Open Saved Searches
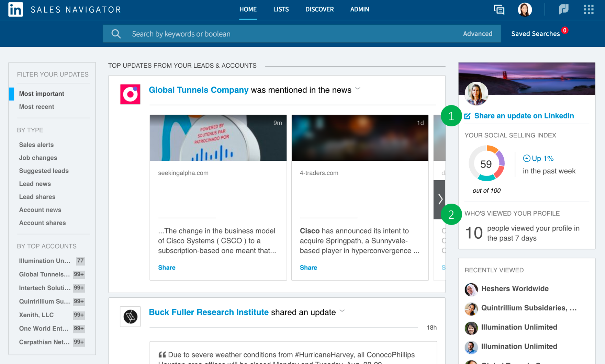Screen dimensions: 605x364 [x=535, y=34]
